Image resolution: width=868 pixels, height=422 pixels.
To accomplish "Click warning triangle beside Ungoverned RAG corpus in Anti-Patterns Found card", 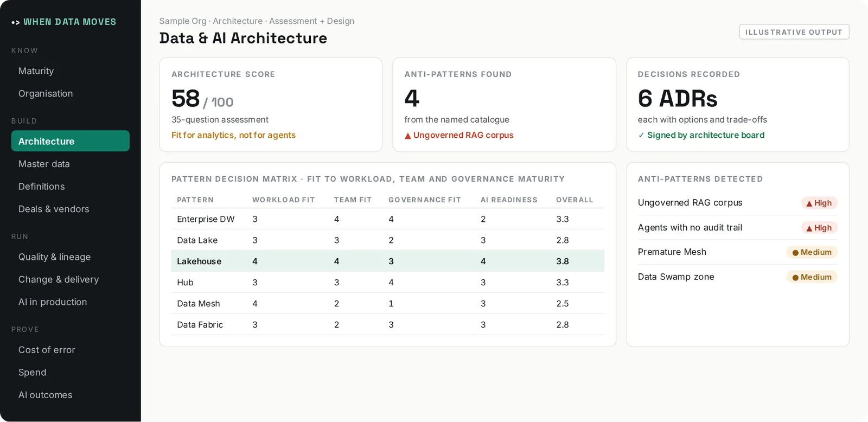I will coord(408,136).
